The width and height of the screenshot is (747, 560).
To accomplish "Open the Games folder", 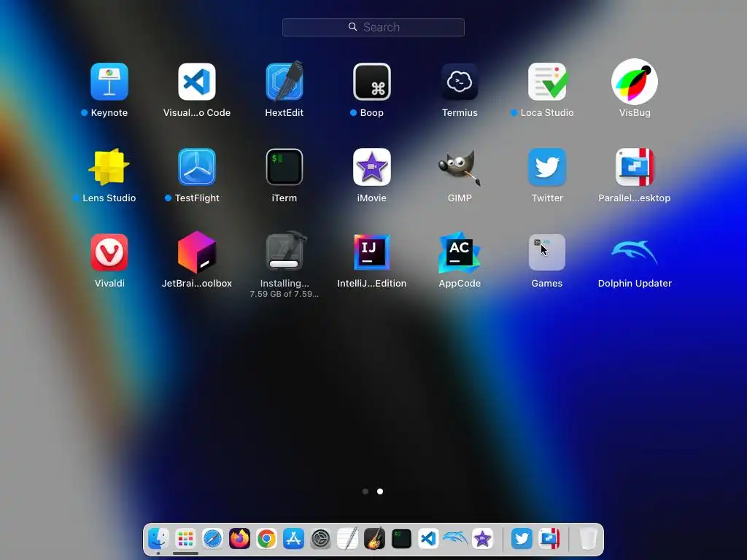I will click(x=547, y=252).
